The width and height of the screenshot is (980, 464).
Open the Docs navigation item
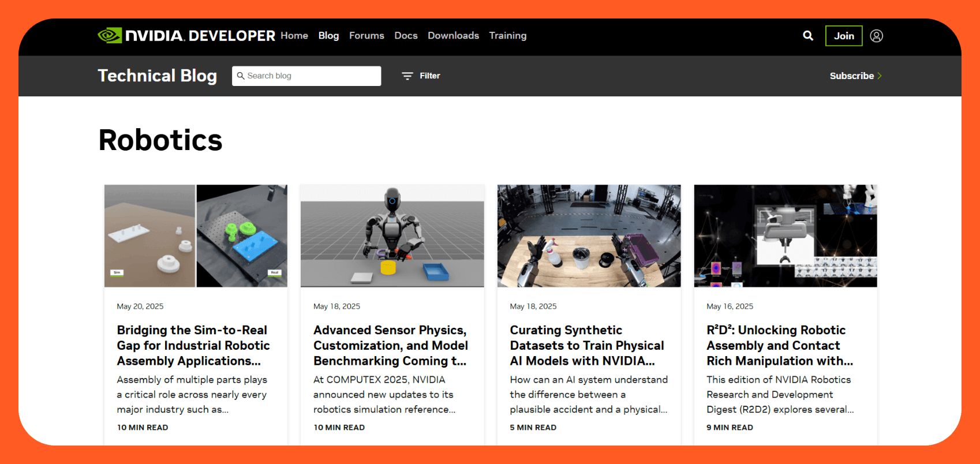[x=406, y=36]
